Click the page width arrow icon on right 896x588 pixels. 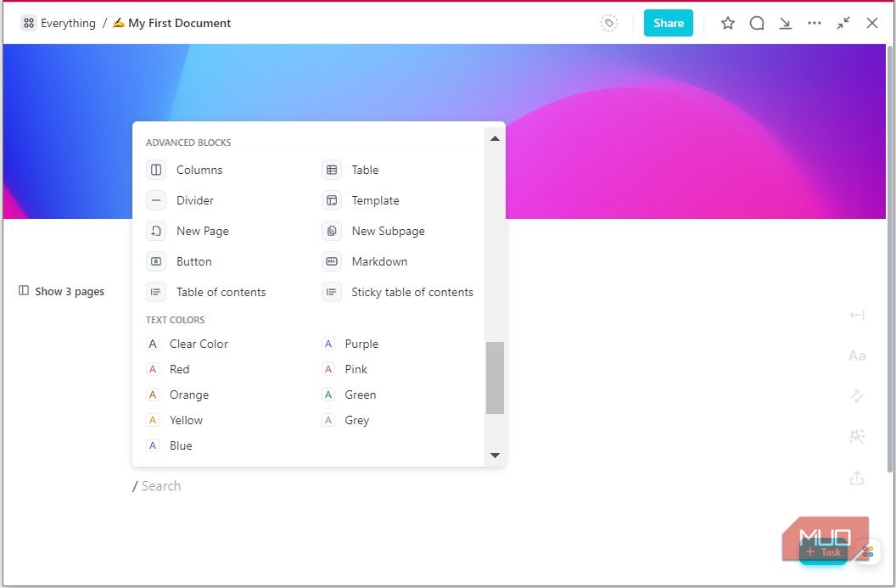[857, 315]
